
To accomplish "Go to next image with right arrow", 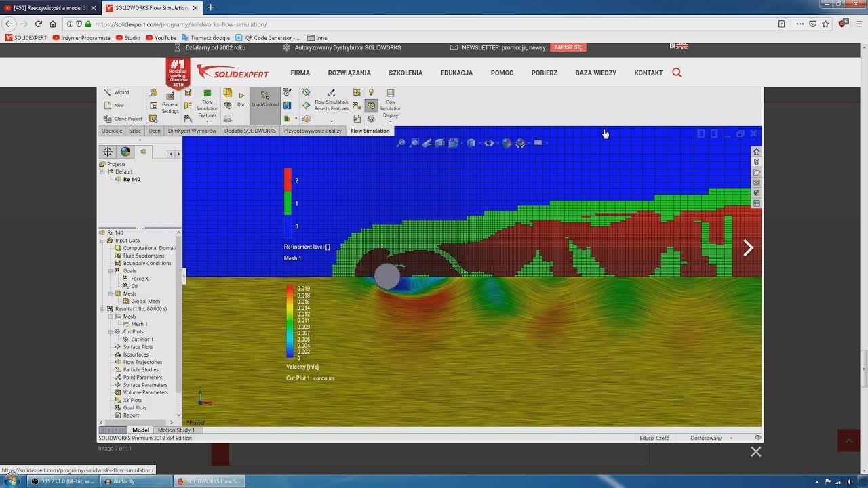I will pos(748,248).
